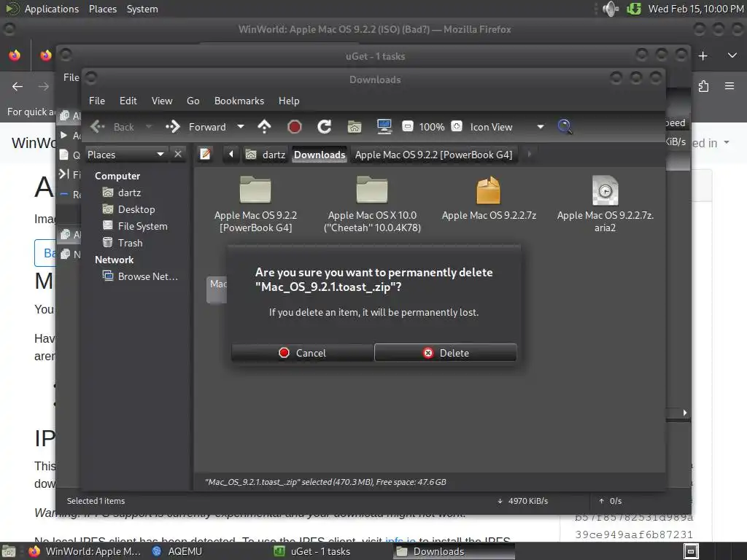Click the Delete button in the confirmation dialog
This screenshot has width=747, height=560.
[x=446, y=353]
